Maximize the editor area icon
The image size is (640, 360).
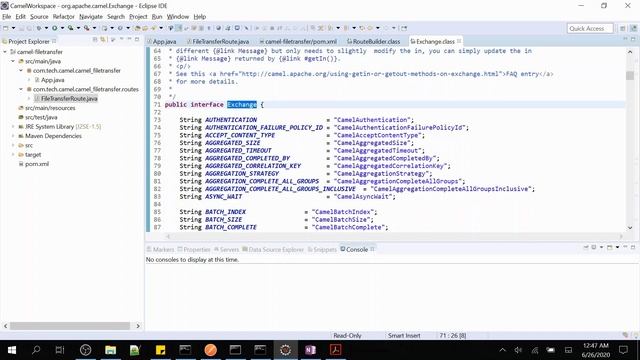click(x=633, y=39)
